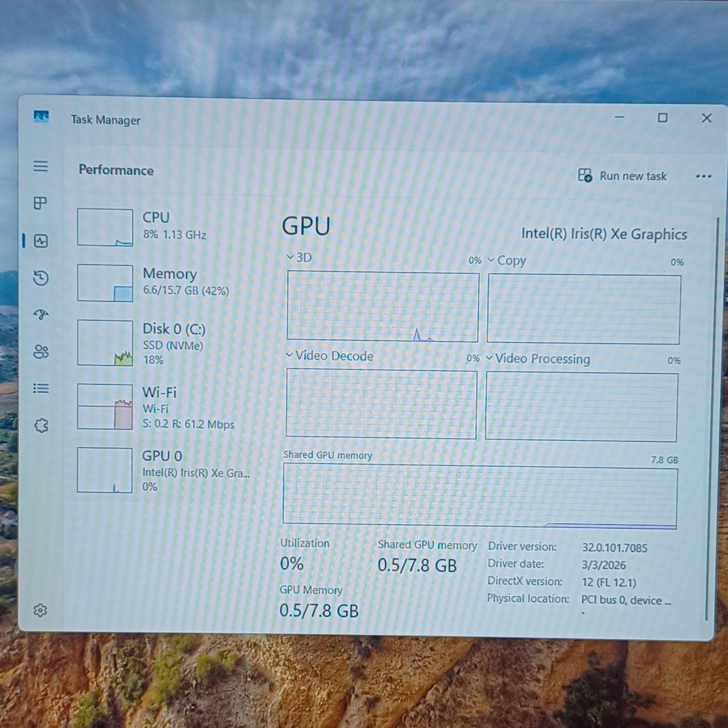Image resolution: width=728 pixels, height=728 pixels.
Task: Click the CPU mini graph thumbnail
Action: tap(105, 227)
